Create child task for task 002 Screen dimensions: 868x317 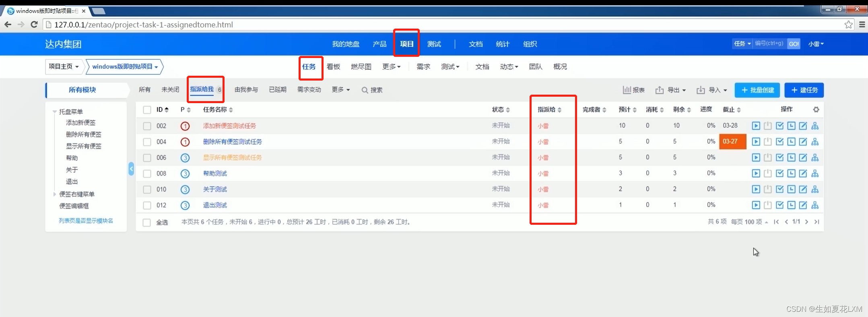(815, 126)
